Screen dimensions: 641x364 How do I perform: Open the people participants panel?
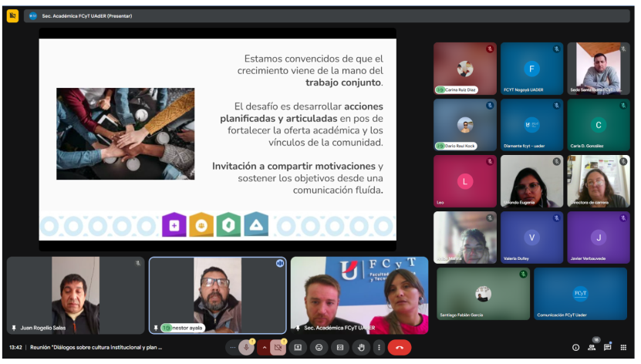[x=592, y=348]
